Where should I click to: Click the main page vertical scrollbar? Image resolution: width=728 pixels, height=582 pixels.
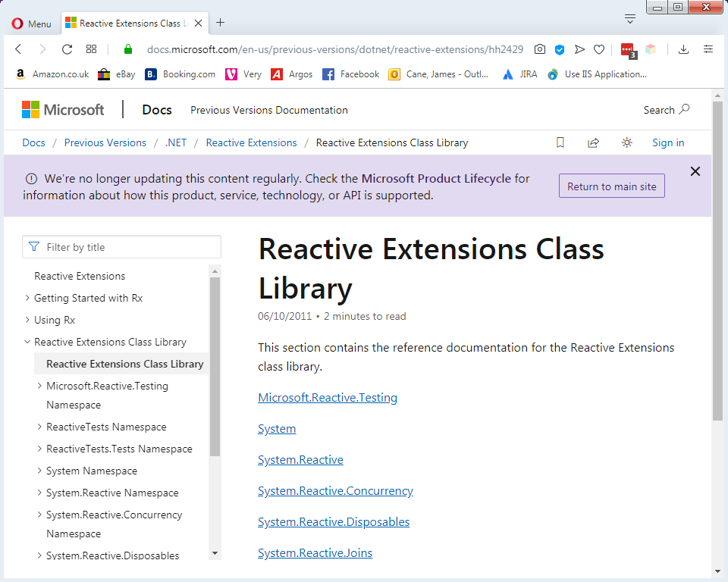point(717,261)
